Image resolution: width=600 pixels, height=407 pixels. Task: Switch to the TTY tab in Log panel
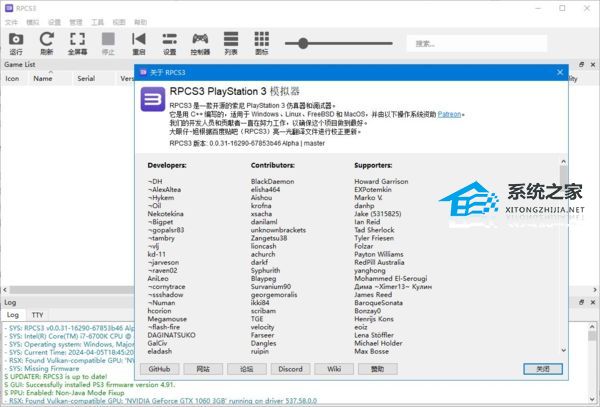coord(38,315)
